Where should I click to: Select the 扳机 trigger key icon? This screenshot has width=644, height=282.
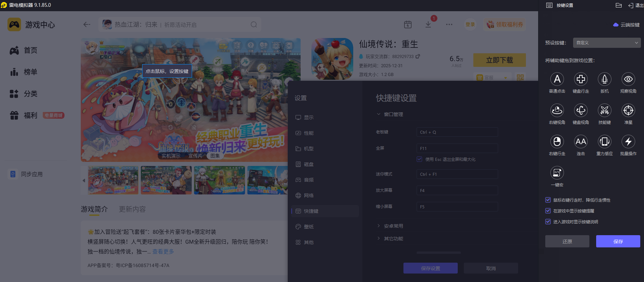604,79
